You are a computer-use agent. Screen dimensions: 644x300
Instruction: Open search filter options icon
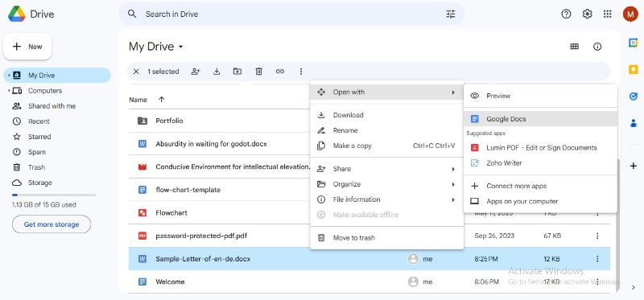[451, 14]
